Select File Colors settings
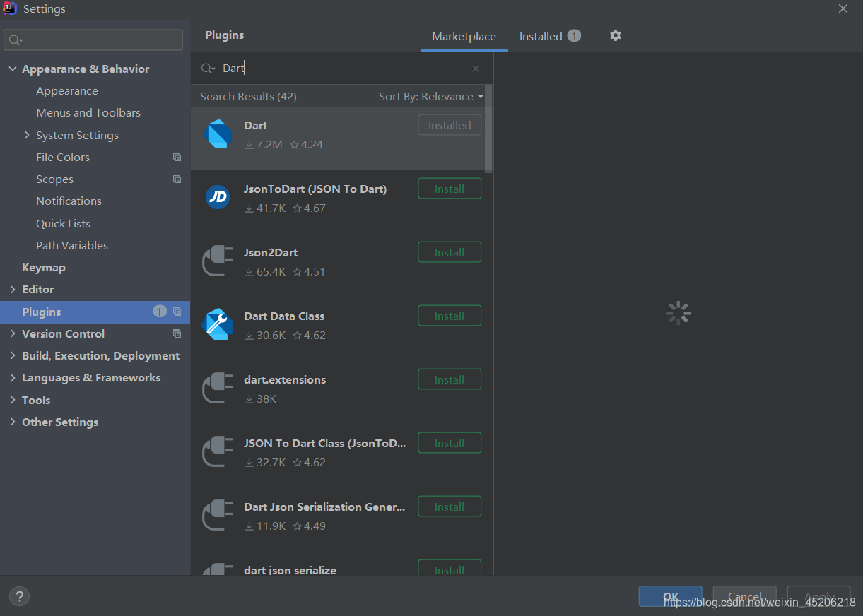 pyautogui.click(x=63, y=157)
